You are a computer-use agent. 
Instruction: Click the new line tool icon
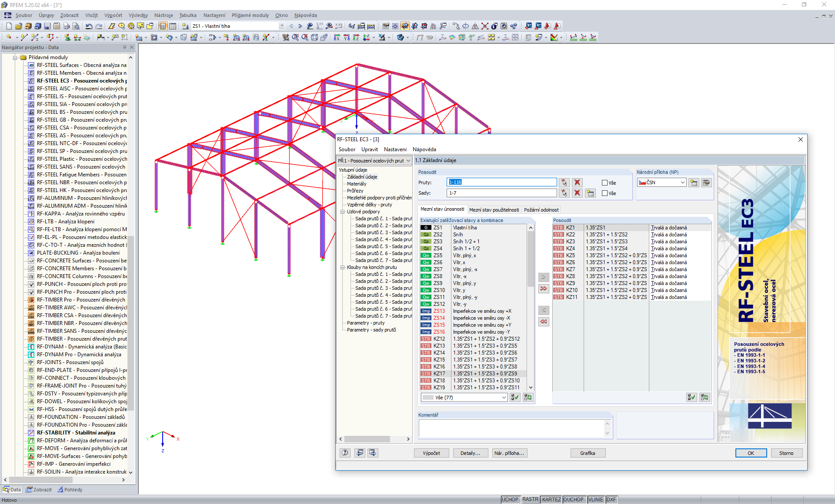(x=24, y=37)
